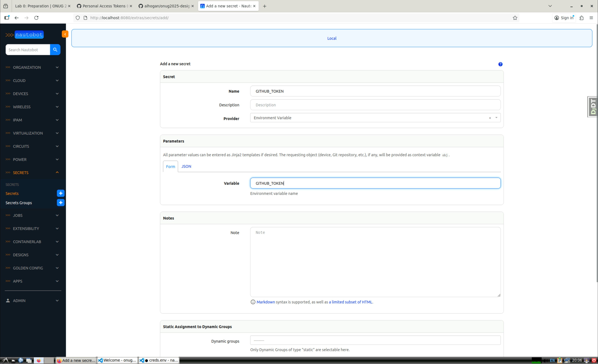Click the plus icon next to Secrets Groups
The image size is (598, 364).
tap(61, 203)
